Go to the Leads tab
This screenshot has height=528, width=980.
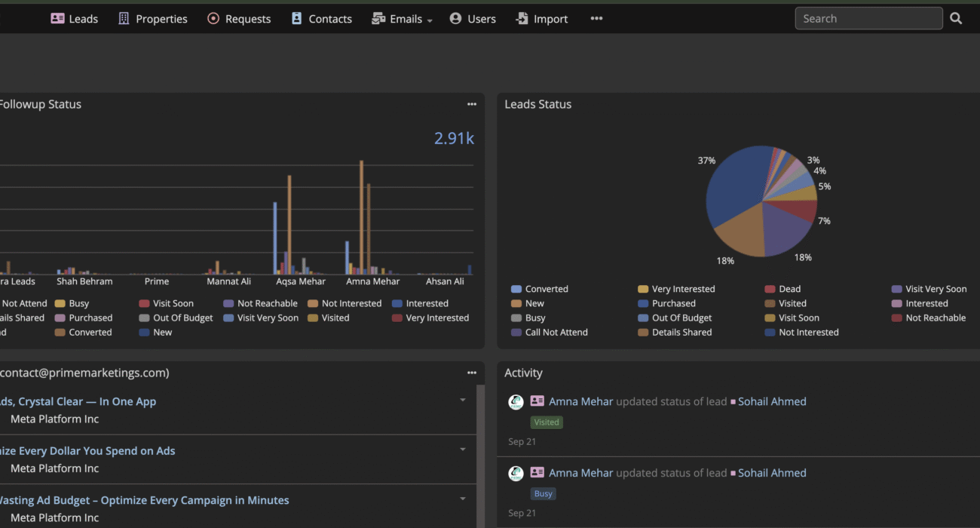(75, 19)
